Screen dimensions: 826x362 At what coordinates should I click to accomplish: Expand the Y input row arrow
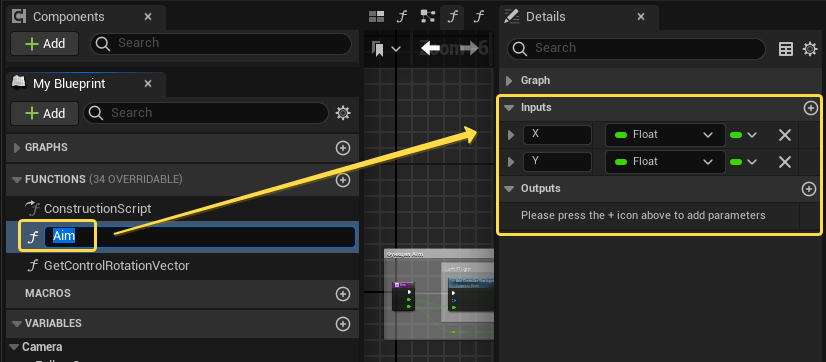[510, 162]
